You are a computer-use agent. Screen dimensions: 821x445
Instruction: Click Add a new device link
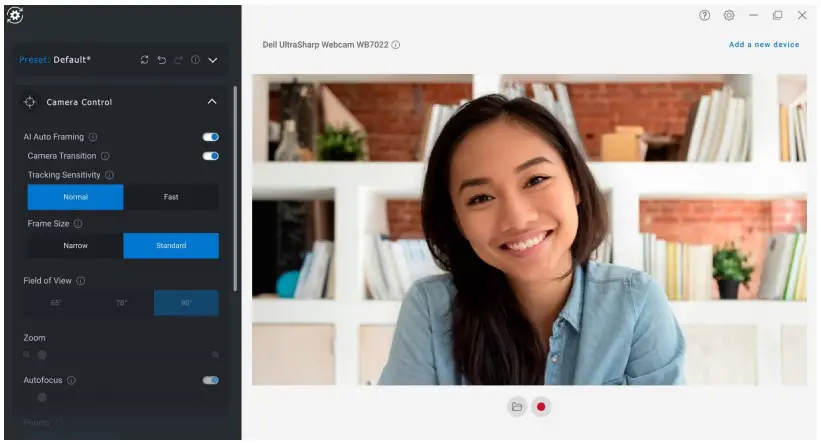[x=764, y=44]
